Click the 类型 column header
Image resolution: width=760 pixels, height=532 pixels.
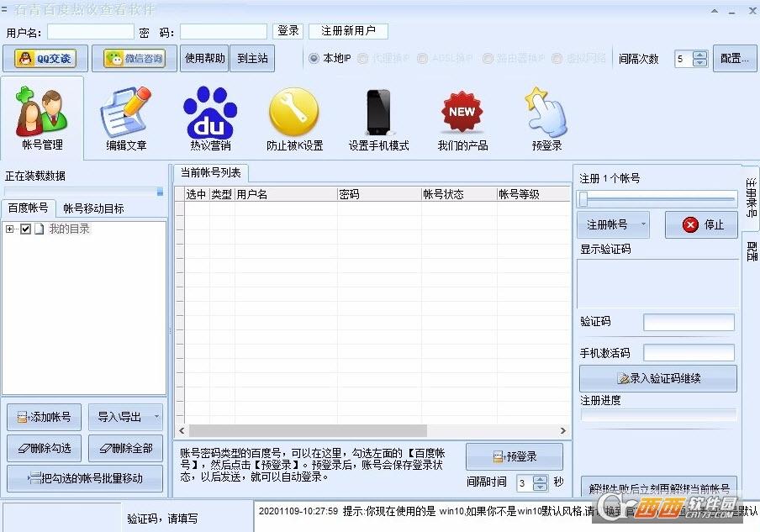coord(222,194)
